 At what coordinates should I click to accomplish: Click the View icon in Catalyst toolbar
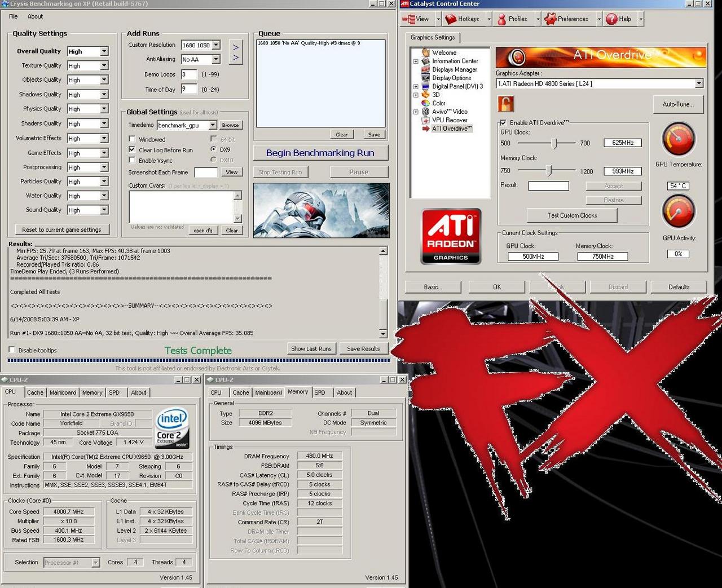click(x=408, y=19)
